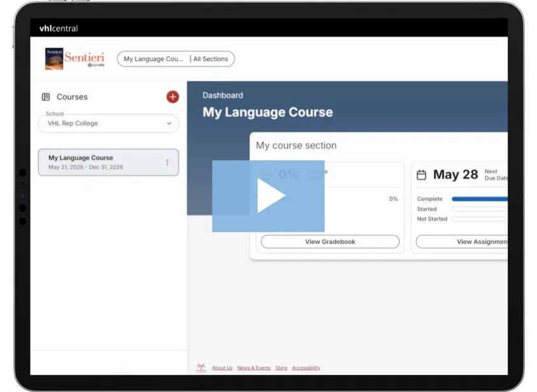Open the three-dot menu for My Language Course
Image resolution: width=537 pixels, height=392 pixels.
pos(167,162)
